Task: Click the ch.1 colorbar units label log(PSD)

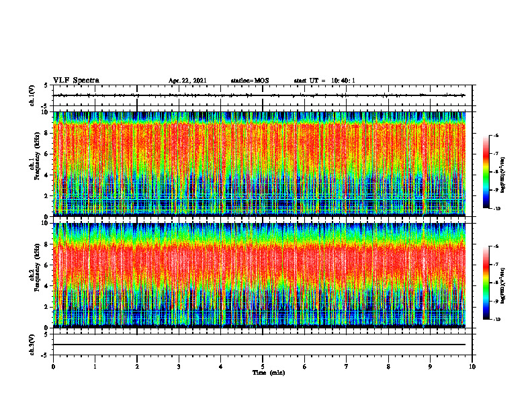Action: [503, 175]
